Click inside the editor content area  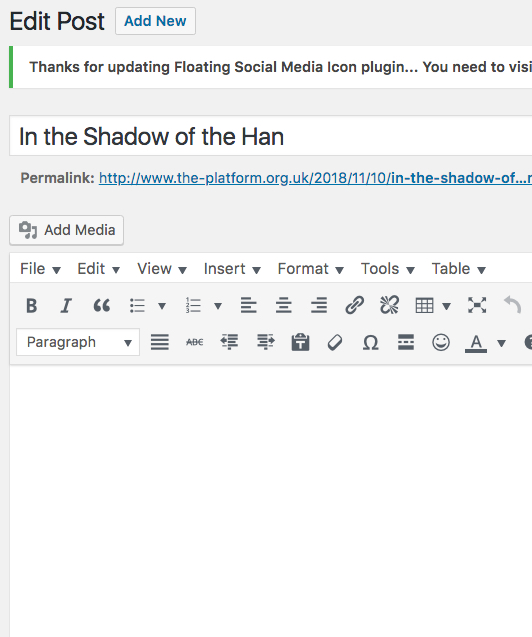point(271,500)
